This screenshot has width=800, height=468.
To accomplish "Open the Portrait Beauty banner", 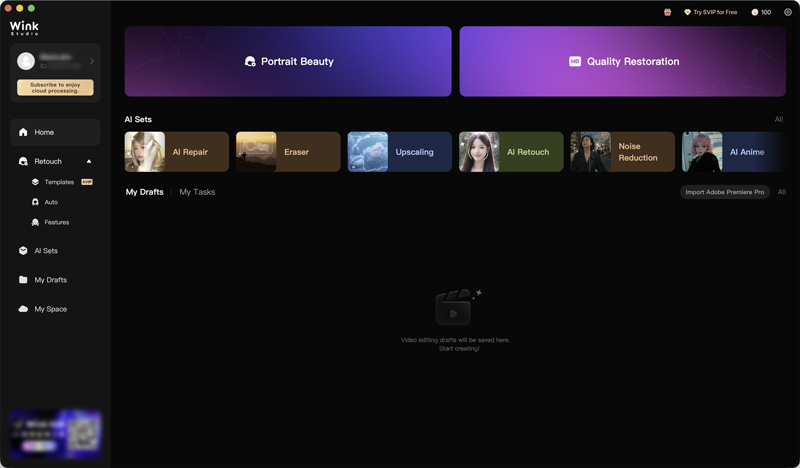I will pos(288,62).
